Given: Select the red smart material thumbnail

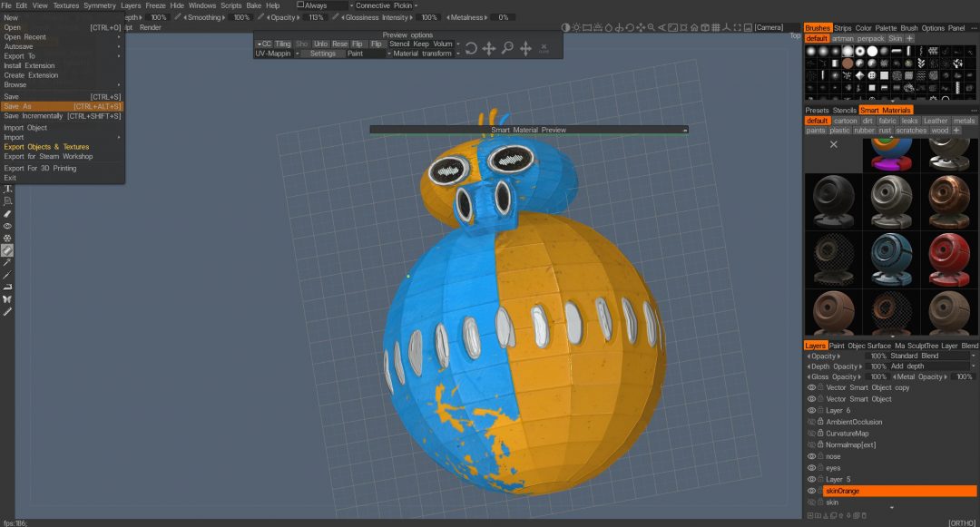Looking at the screenshot, I should tap(948, 259).
